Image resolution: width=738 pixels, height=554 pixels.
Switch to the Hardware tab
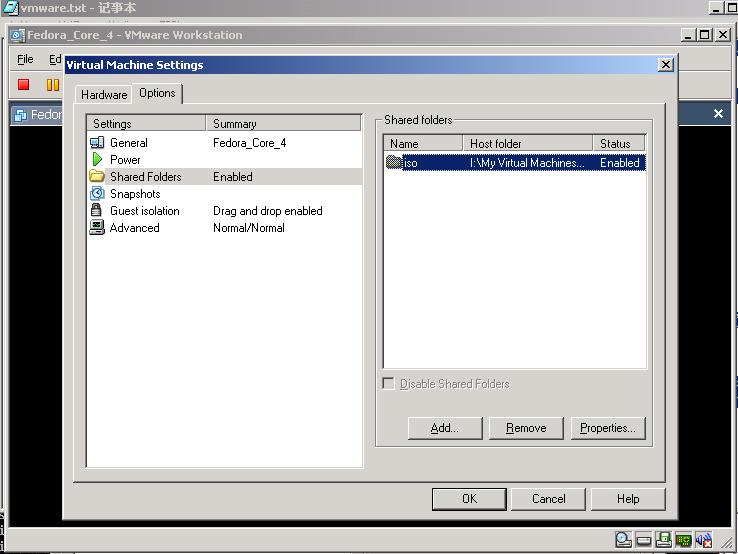[104, 95]
